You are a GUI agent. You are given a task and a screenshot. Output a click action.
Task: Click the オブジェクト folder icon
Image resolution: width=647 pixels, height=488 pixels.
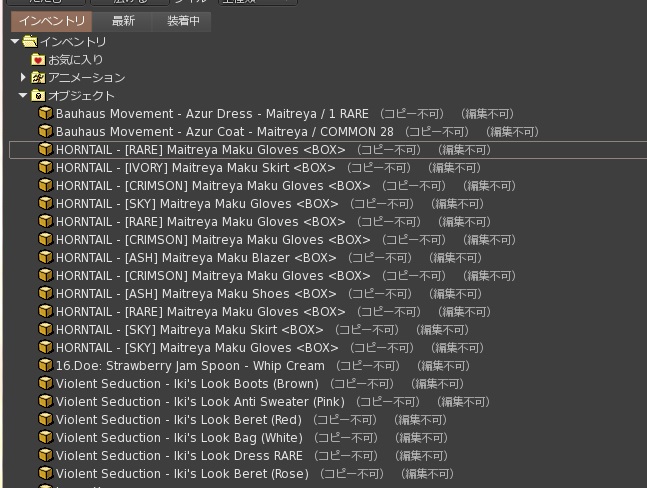pos(38,96)
